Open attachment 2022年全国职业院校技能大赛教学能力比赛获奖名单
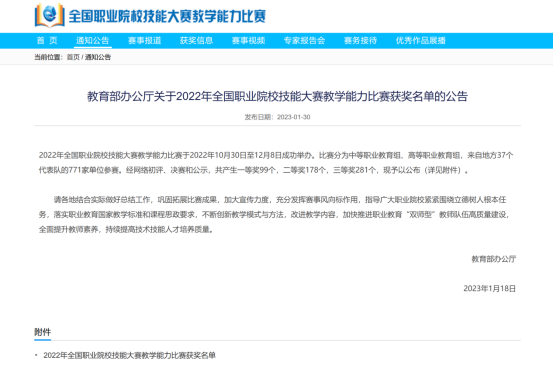Image resolution: width=553 pixels, height=368 pixels. point(129,355)
